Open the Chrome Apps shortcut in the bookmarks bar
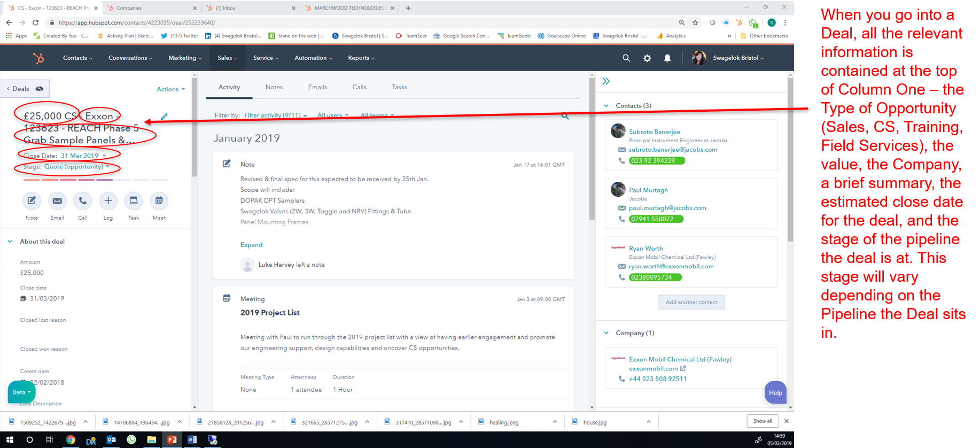This screenshot has width=980, height=448. (16, 36)
